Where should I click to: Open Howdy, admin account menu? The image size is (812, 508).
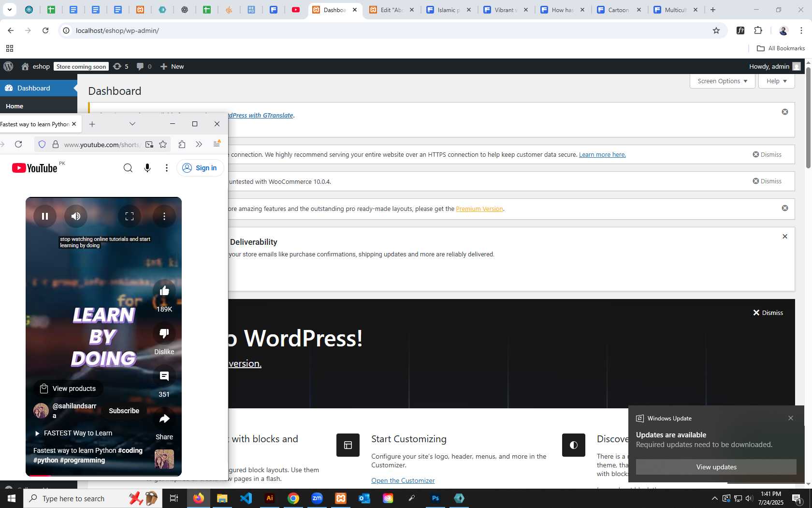pyautogui.click(x=775, y=66)
